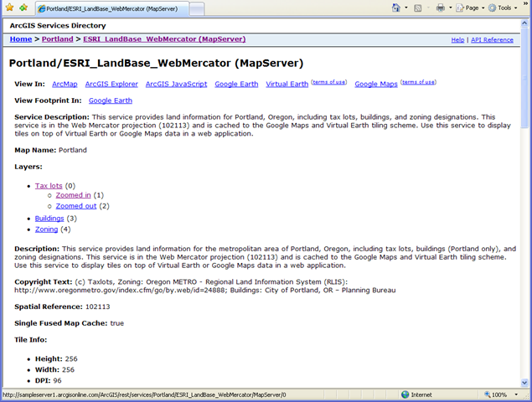The image size is (532, 402).
Task: Go to the Portland breadcrumb link
Action: pos(57,39)
